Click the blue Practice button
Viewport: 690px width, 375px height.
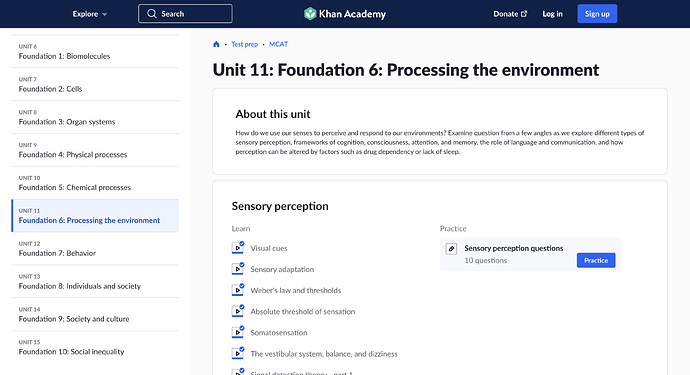pos(596,261)
